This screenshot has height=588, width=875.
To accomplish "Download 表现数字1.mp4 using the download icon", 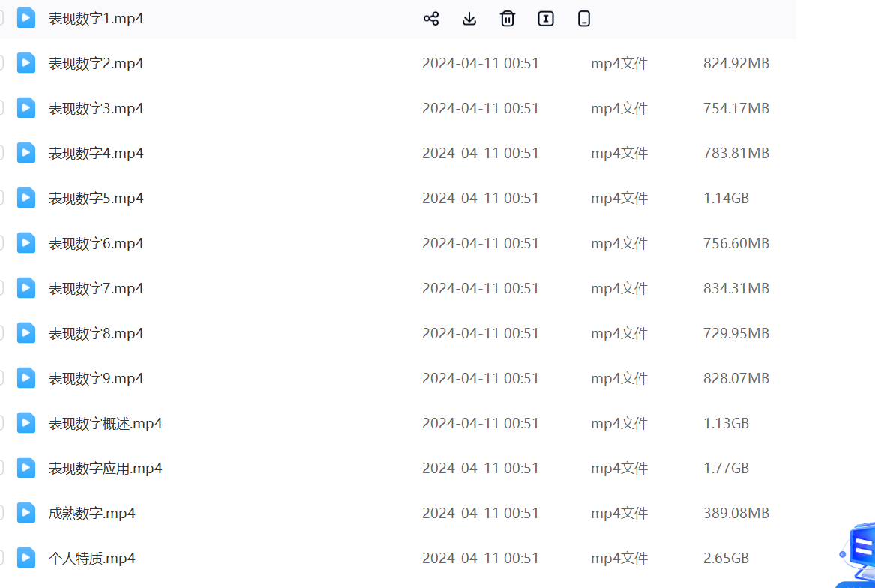I will (x=469, y=19).
